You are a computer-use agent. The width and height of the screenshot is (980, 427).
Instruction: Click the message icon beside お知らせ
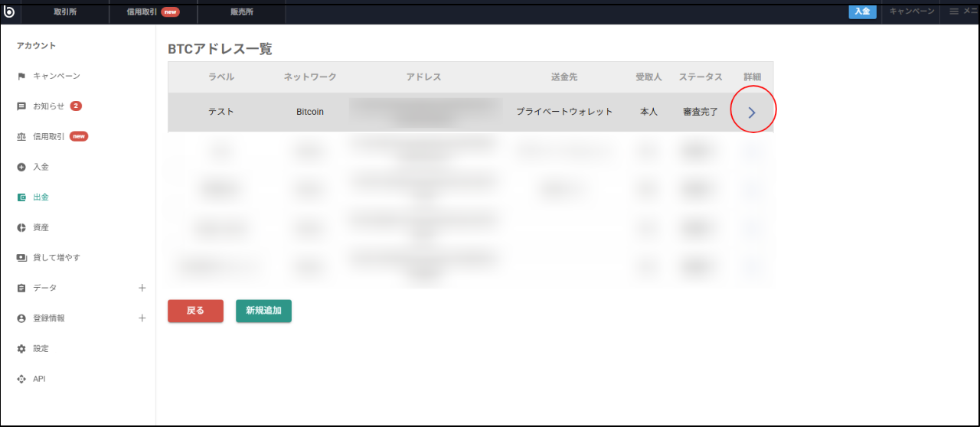[x=21, y=106]
